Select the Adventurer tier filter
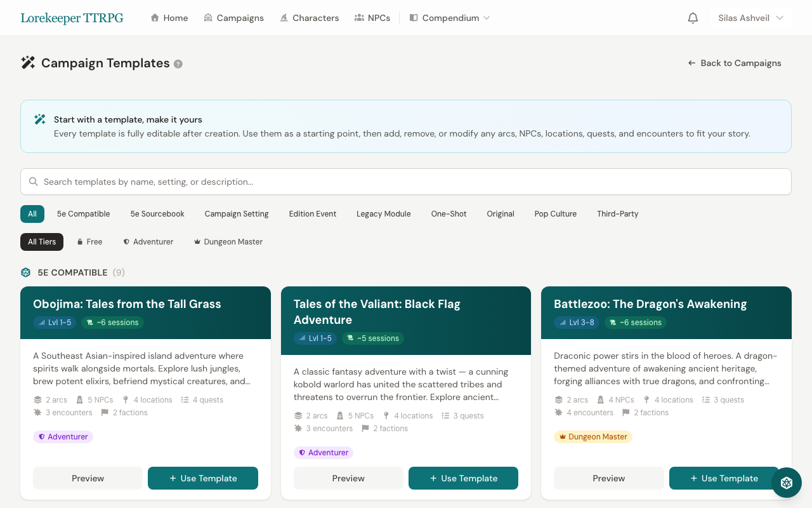This screenshot has height=508, width=812. 148,242
